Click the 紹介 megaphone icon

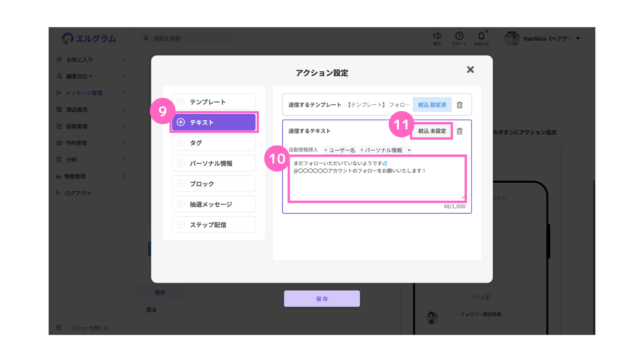click(x=437, y=36)
